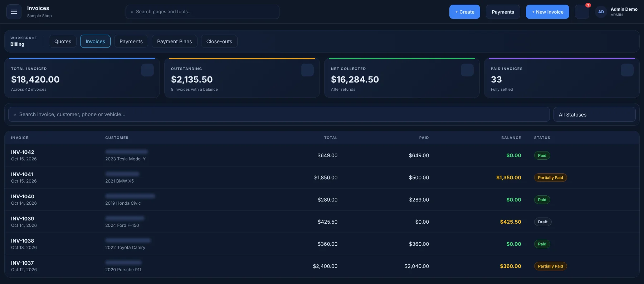Click the 2020 Porsche 911 vehicle text
The width and height of the screenshot is (644, 284).
123,270
